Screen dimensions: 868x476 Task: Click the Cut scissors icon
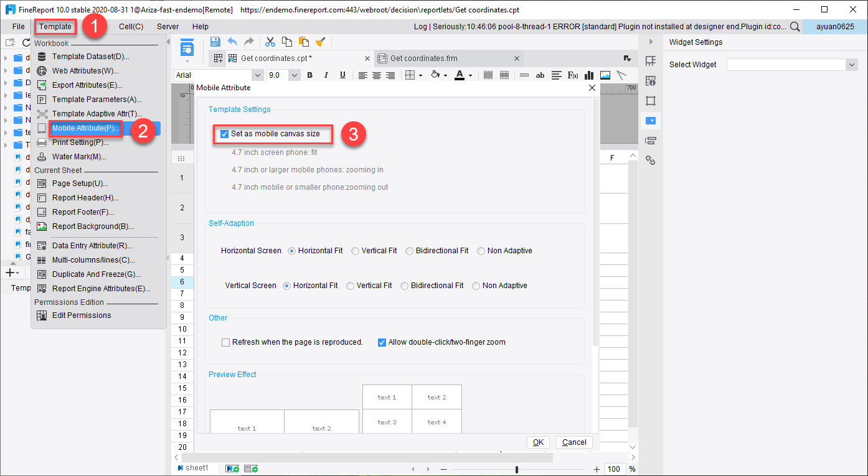tap(270, 42)
